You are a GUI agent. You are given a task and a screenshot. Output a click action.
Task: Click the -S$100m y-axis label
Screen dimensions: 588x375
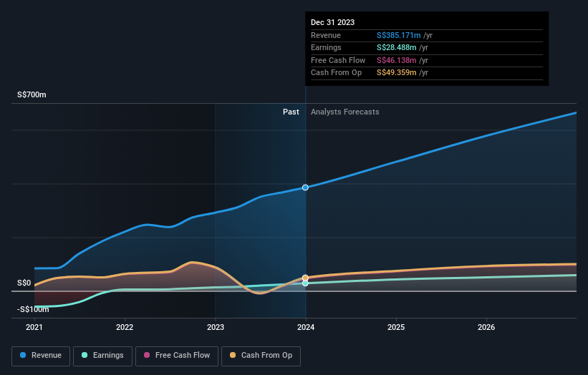33,309
